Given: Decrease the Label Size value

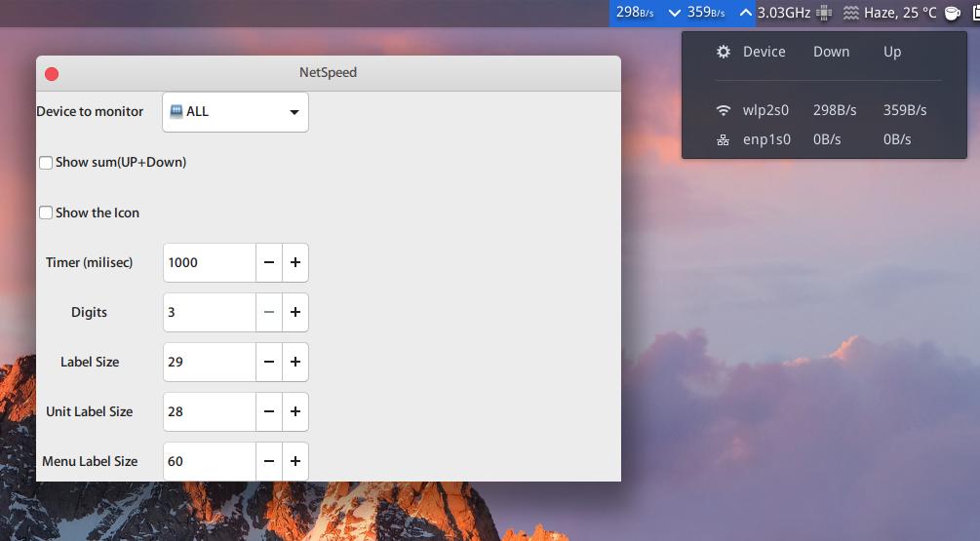Looking at the screenshot, I should coord(269,362).
